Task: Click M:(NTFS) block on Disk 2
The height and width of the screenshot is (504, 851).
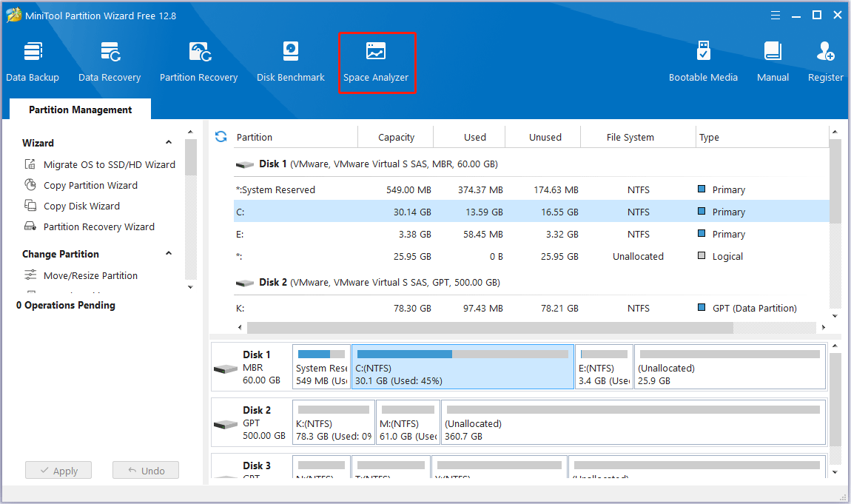Action: point(408,422)
